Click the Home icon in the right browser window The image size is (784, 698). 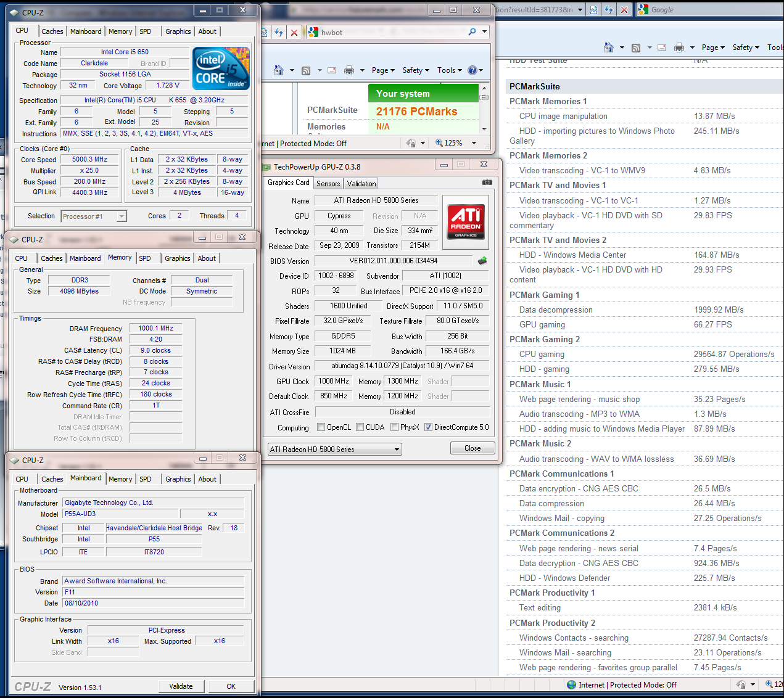609,47
